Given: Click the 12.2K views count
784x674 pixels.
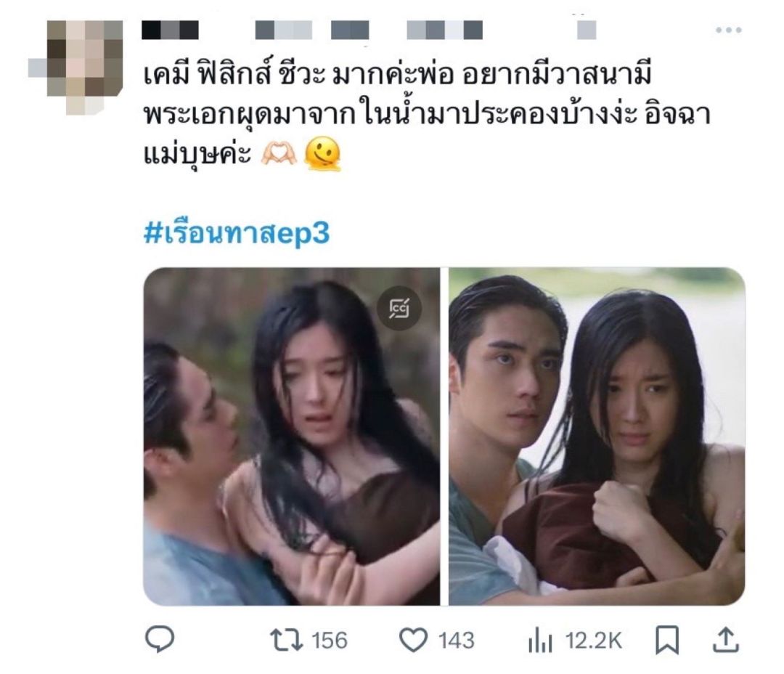Looking at the screenshot, I should [594, 641].
